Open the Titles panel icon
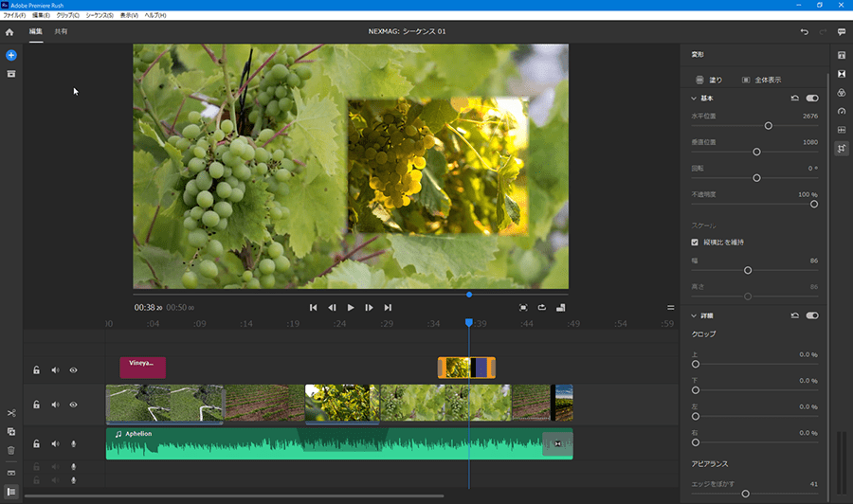 click(x=841, y=56)
